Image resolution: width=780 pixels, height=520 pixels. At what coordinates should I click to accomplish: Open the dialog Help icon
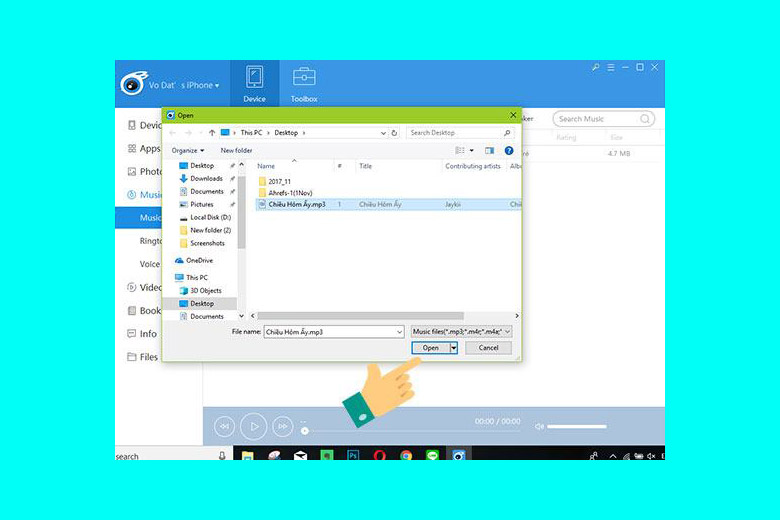coord(509,150)
